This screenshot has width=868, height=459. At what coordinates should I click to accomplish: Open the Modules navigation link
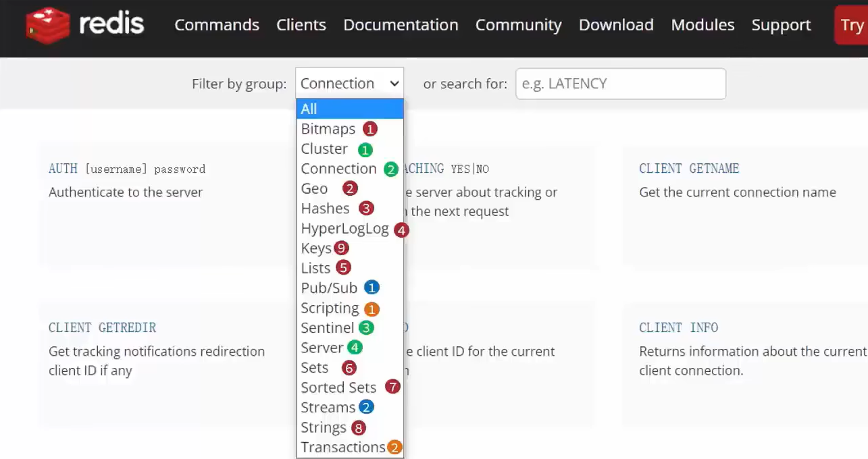703,25
